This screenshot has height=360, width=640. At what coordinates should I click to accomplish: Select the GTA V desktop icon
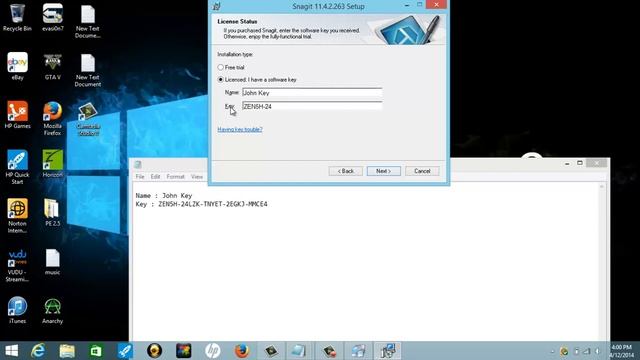pyautogui.click(x=53, y=66)
